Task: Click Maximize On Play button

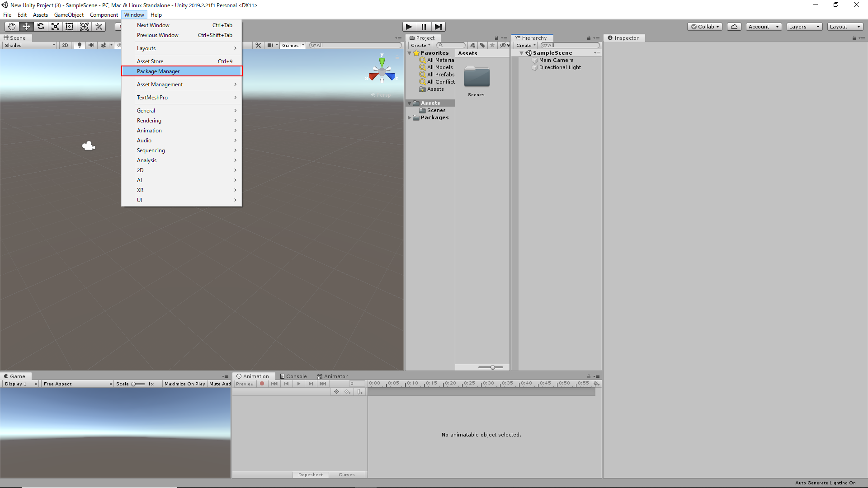Action: coord(185,384)
